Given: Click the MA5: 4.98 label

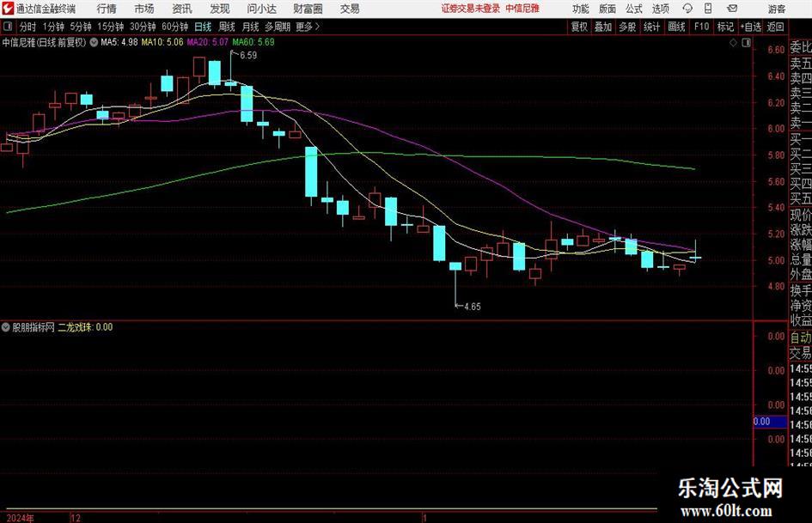Looking at the screenshot, I should pyautogui.click(x=119, y=42).
